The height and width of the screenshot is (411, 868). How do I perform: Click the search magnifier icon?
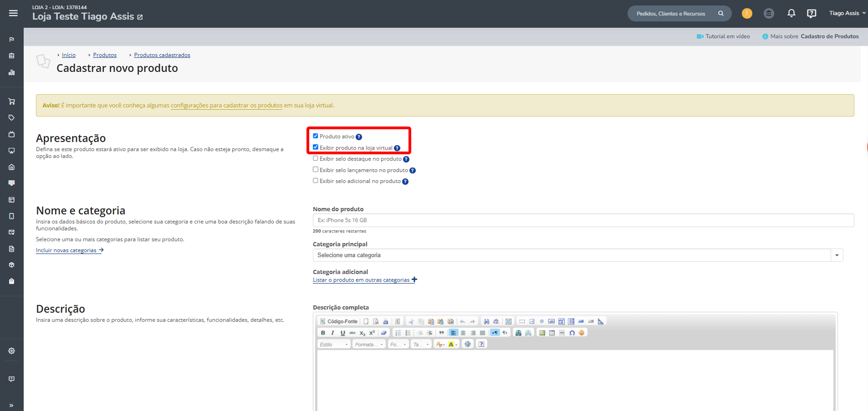coord(721,13)
